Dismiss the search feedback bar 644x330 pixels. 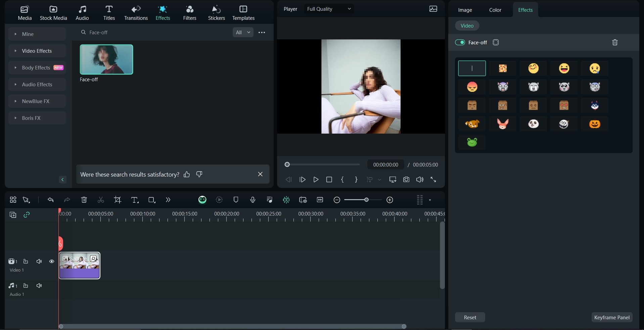point(260,174)
